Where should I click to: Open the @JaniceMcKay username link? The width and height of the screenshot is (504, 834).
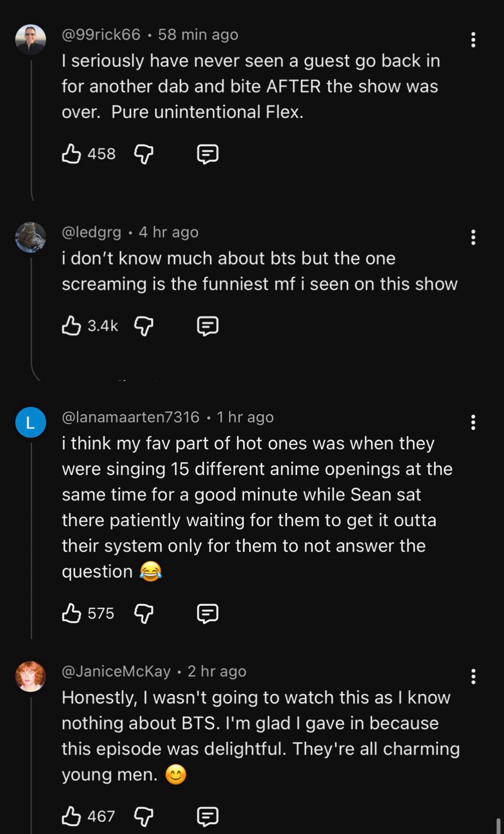[x=116, y=671]
